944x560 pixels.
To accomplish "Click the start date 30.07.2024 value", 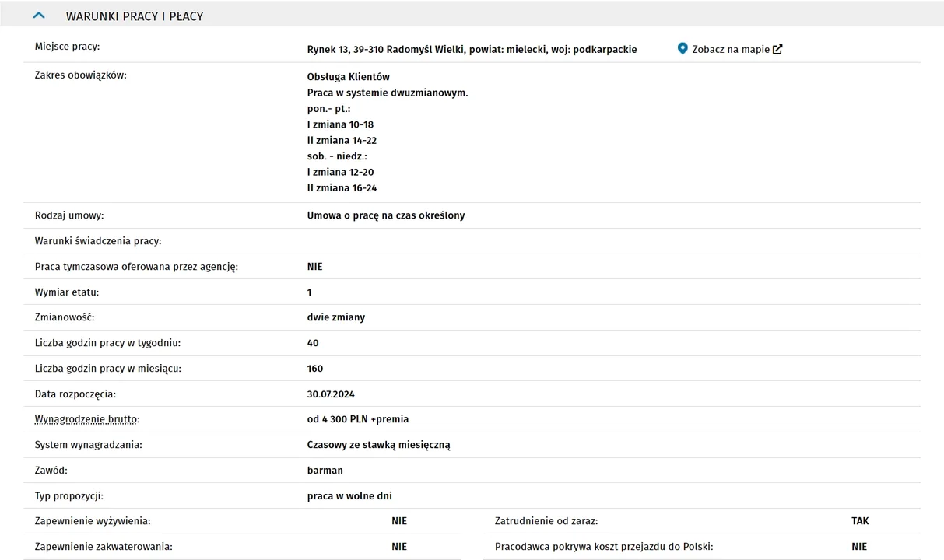I will [x=331, y=394].
